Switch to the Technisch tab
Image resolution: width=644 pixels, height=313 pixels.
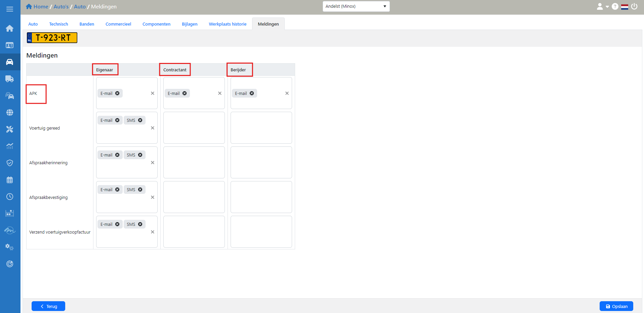[58, 24]
